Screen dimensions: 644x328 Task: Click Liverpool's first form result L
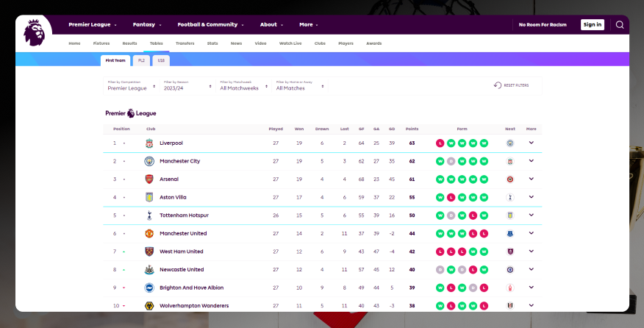tap(440, 143)
